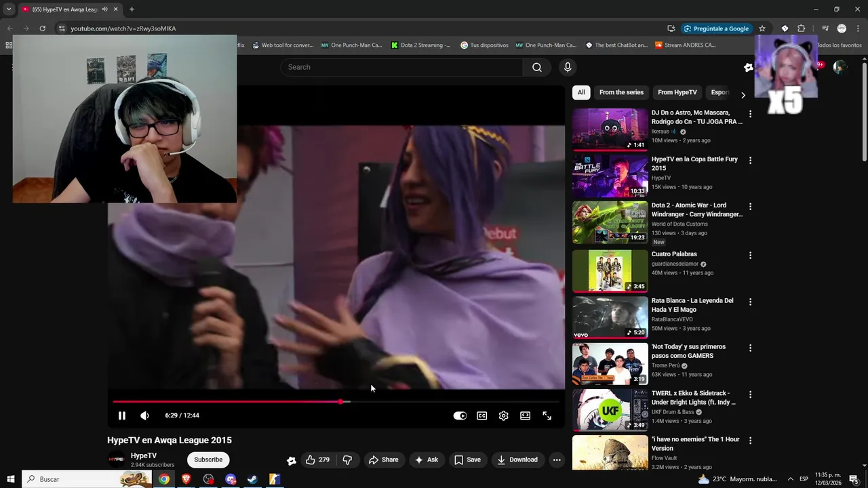This screenshot has height=488, width=868.
Task: Dislike this video
Action: pos(347,460)
